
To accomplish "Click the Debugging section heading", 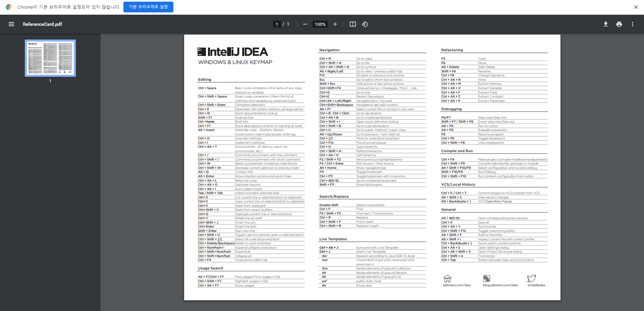I will click(x=451, y=109).
